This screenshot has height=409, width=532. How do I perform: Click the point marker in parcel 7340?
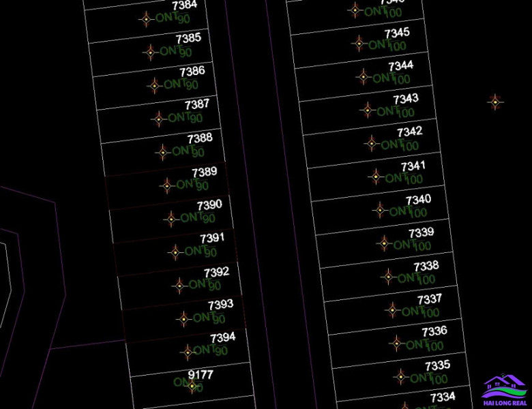(380, 210)
